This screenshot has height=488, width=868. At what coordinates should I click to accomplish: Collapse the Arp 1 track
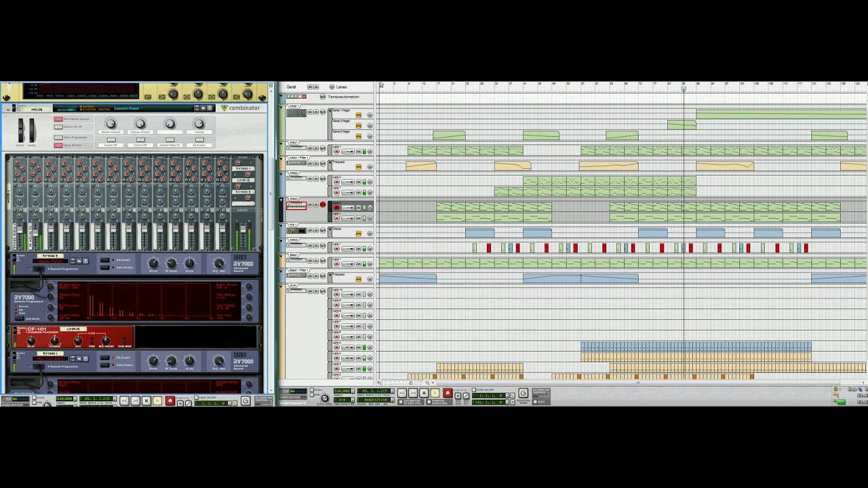click(x=281, y=226)
